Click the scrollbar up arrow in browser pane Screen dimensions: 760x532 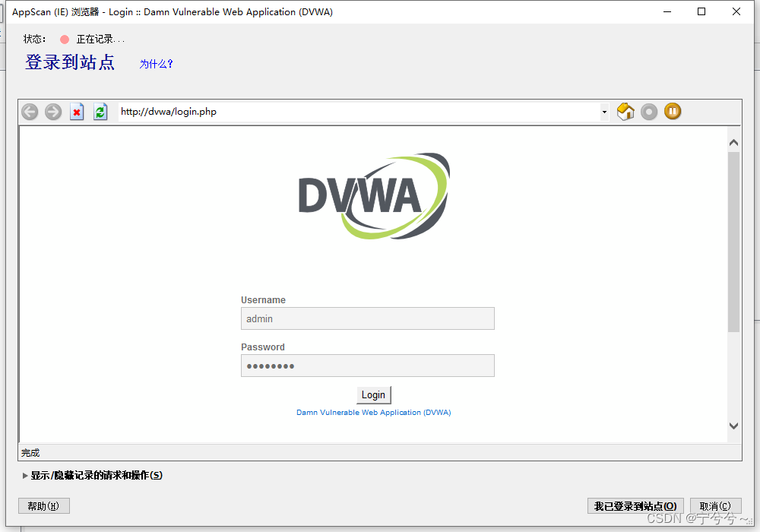click(734, 142)
